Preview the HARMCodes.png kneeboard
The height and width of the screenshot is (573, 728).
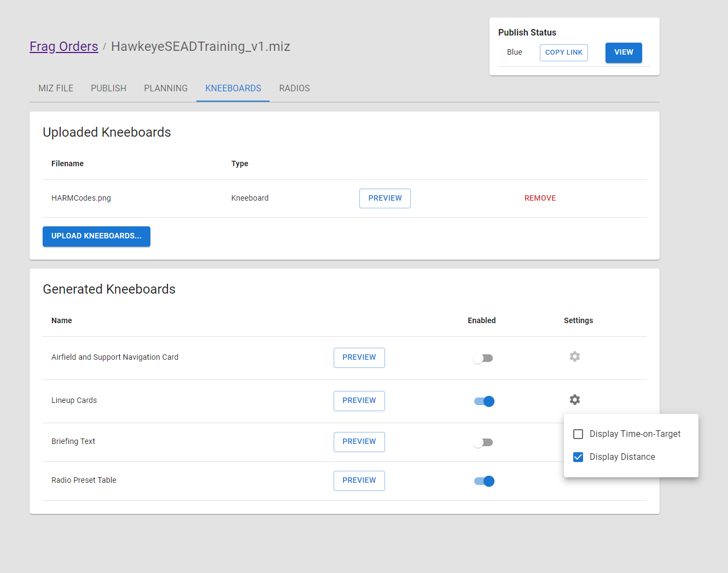(385, 198)
